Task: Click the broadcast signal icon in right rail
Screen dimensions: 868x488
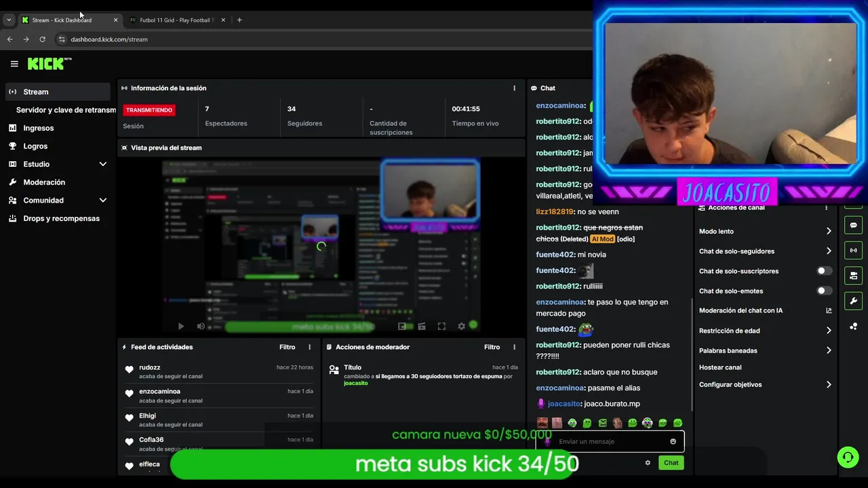Action: (x=853, y=250)
